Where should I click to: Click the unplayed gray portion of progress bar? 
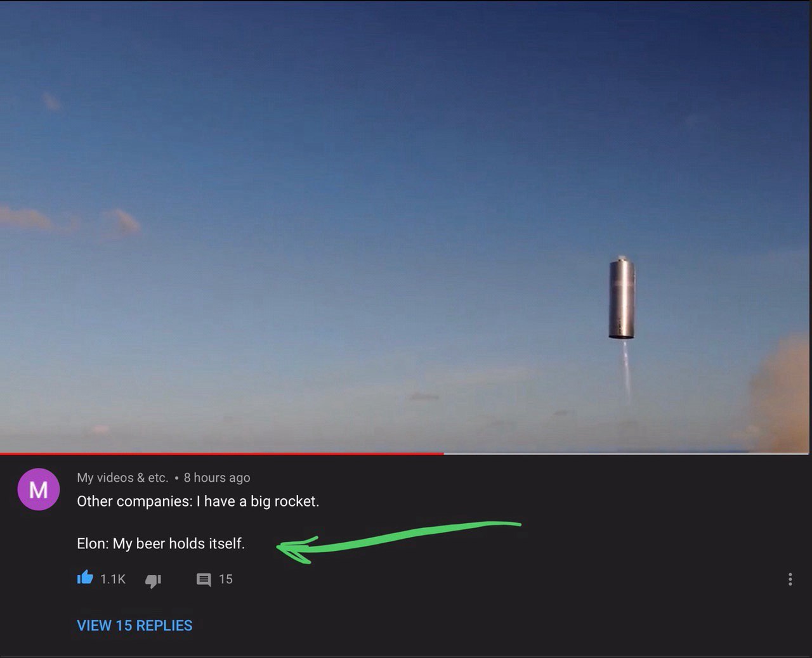626,454
